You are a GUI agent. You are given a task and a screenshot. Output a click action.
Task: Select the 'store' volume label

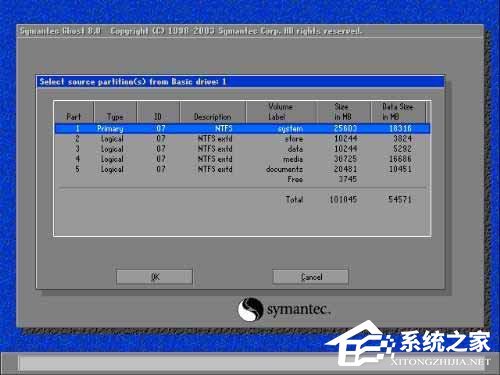(294, 139)
